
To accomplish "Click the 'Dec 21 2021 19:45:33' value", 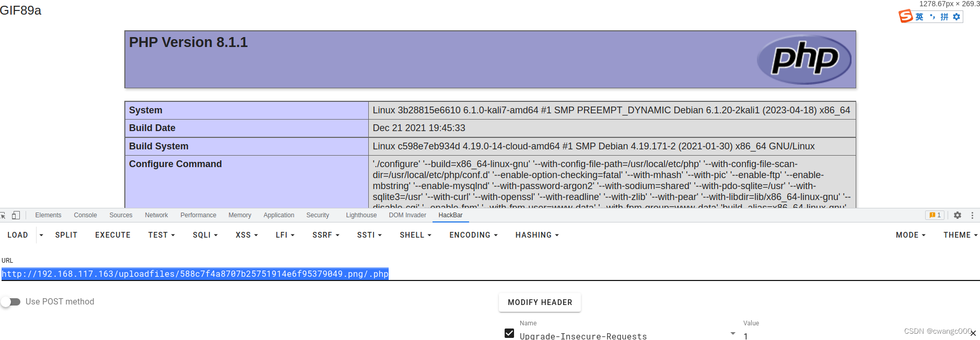I will [x=419, y=128].
